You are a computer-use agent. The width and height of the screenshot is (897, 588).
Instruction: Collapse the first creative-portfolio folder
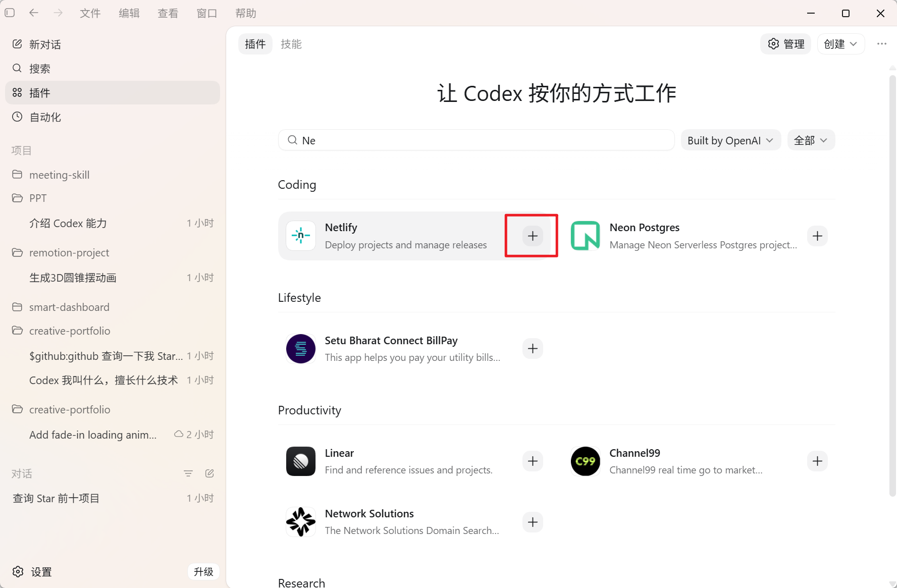point(113,331)
